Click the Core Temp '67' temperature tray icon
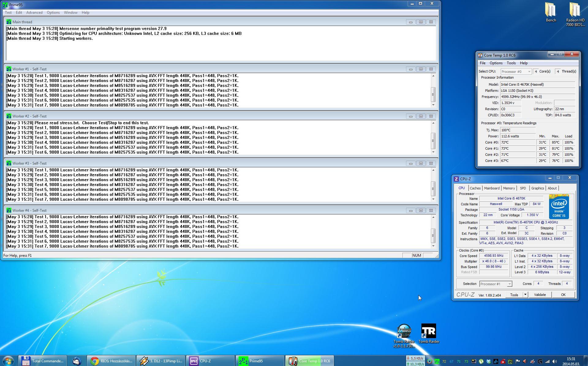This screenshot has height=366, width=588. pyautogui.click(x=451, y=361)
